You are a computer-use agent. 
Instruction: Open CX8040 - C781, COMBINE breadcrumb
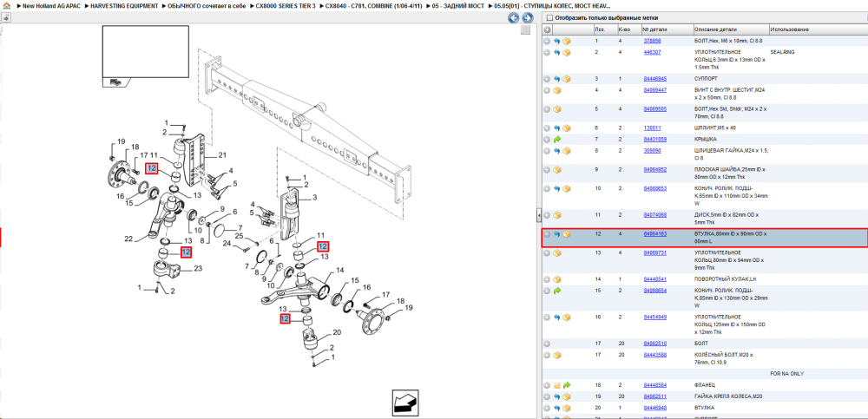click(x=373, y=5)
